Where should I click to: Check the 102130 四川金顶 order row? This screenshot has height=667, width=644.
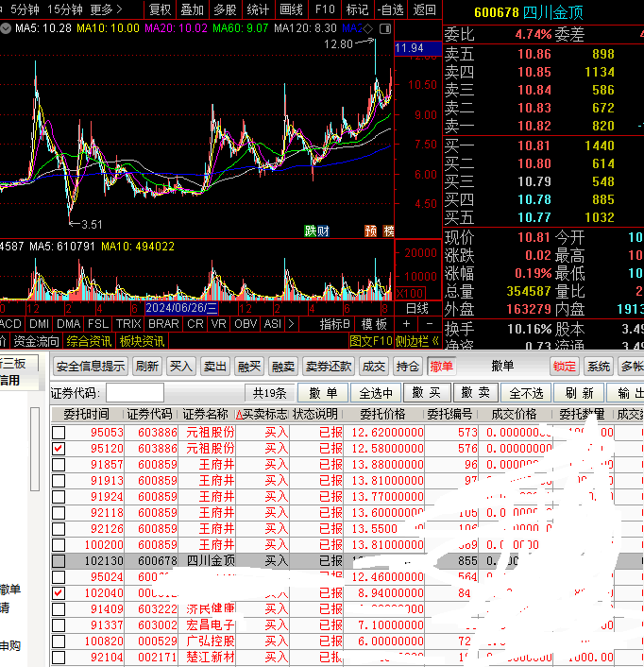(59, 561)
